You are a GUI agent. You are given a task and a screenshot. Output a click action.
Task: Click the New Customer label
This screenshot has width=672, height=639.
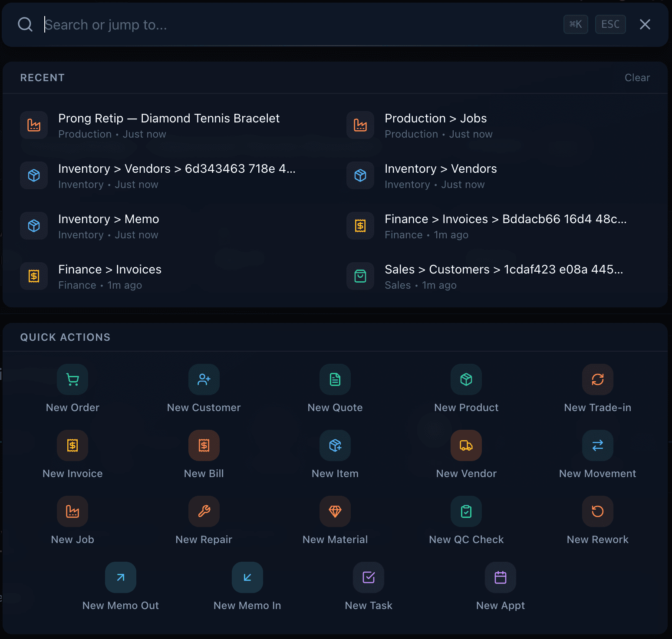click(x=204, y=408)
